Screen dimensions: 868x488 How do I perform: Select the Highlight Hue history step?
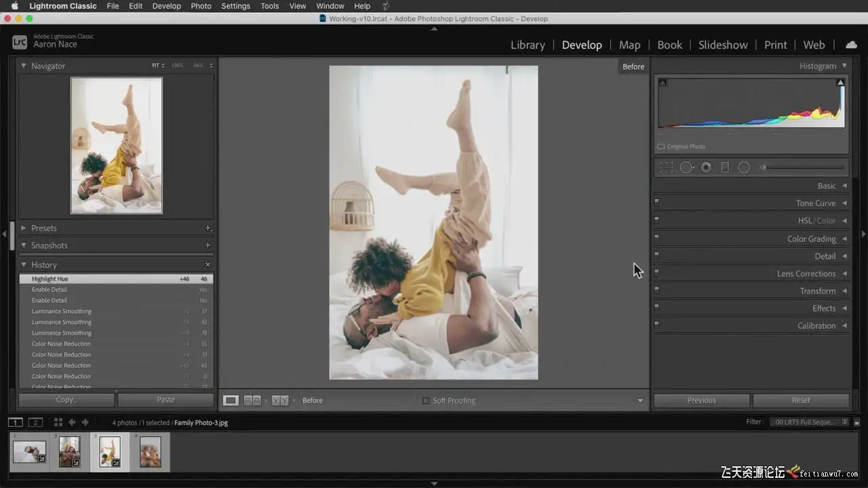coord(116,279)
